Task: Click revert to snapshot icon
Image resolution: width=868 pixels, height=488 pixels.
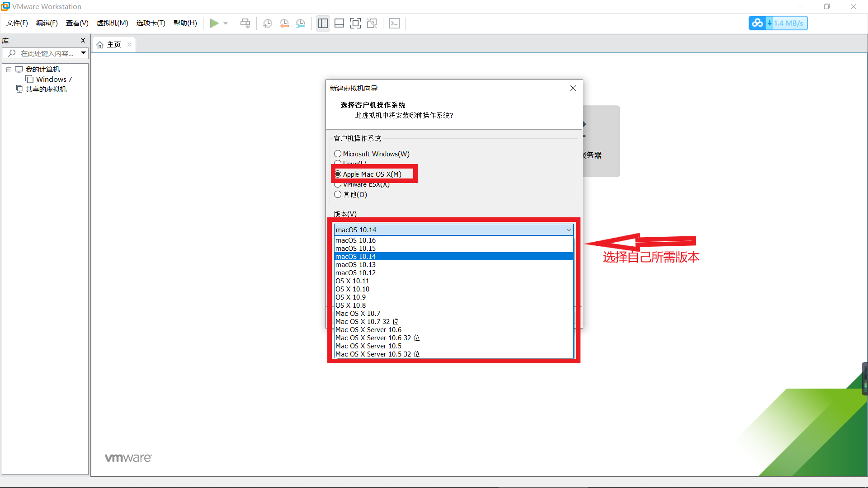Action: 284,23
